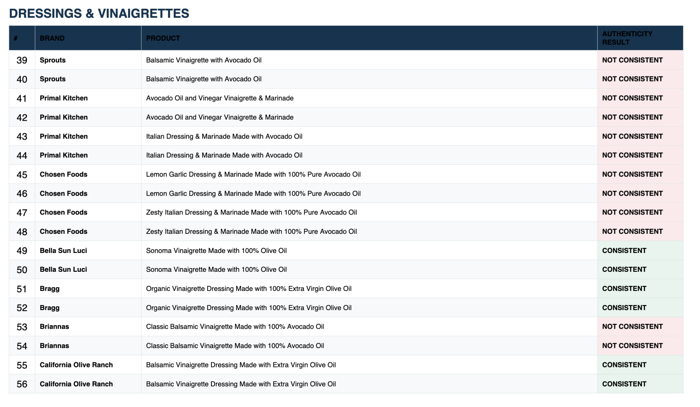Select the Balsamic Vinaigrette product in row 39
The height and width of the screenshot is (407, 700).
click(204, 60)
